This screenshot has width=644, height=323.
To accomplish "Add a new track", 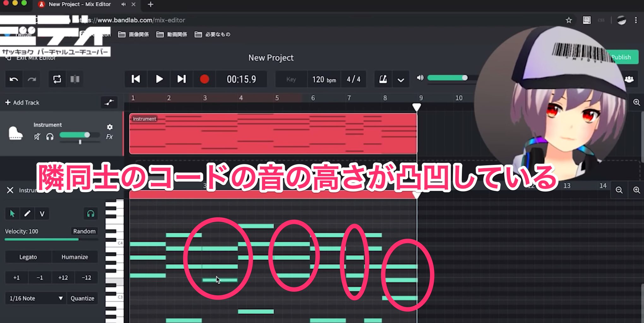I will 22,103.
